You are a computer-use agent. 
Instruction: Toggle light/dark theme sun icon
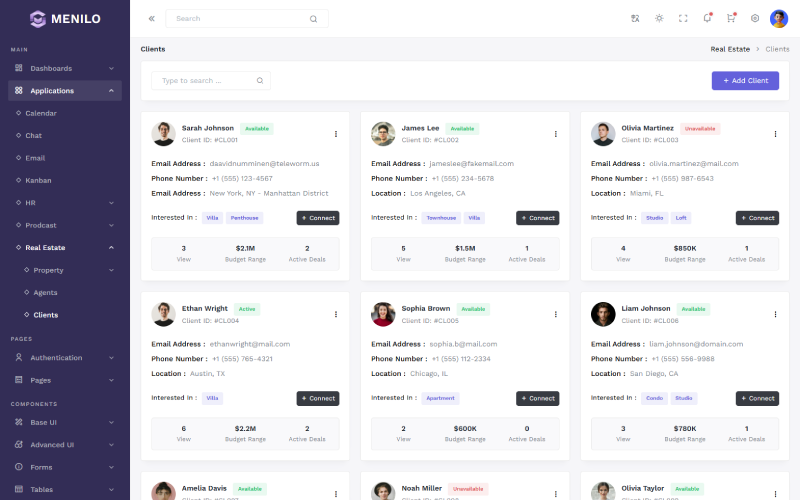coord(659,18)
